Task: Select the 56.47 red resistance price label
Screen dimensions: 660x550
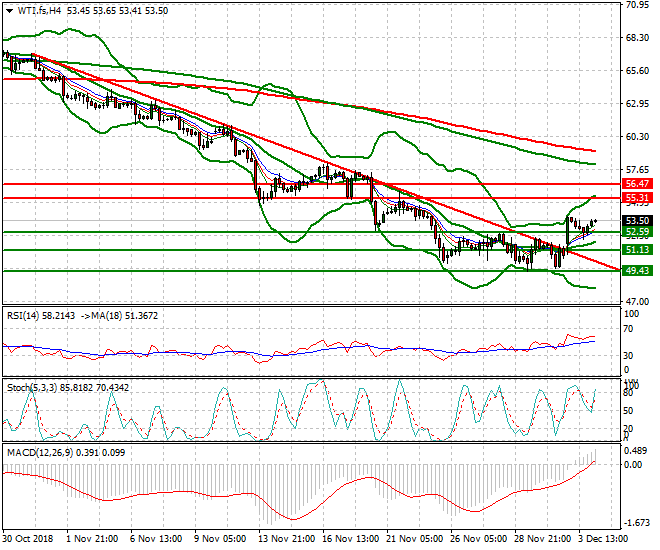Action: 637,184
